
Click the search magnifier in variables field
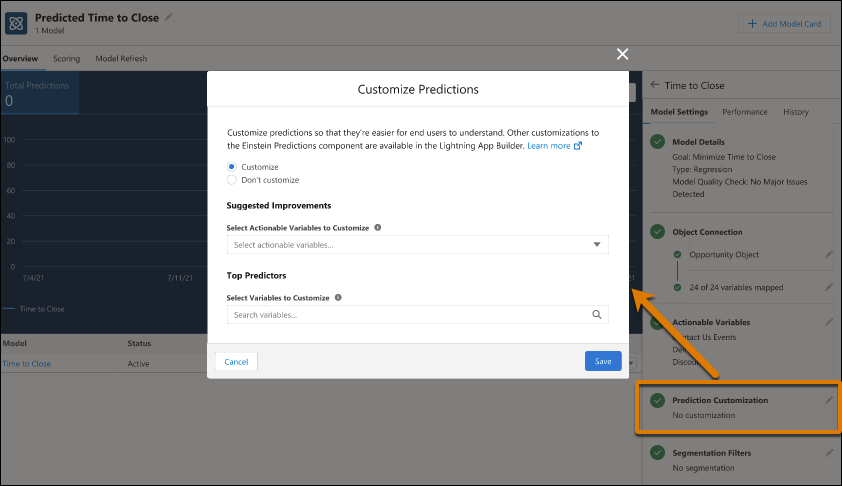click(597, 315)
